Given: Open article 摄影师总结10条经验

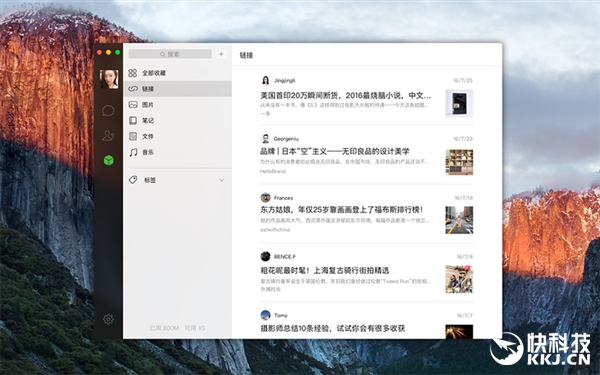Looking at the screenshot, I should tap(333, 328).
